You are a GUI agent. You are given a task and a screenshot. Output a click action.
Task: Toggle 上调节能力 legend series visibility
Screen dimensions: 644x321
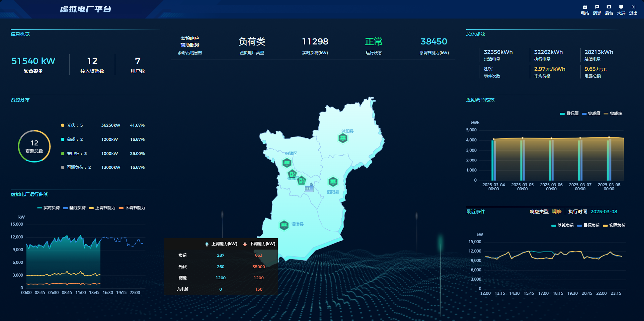click(x=102, y=208)
